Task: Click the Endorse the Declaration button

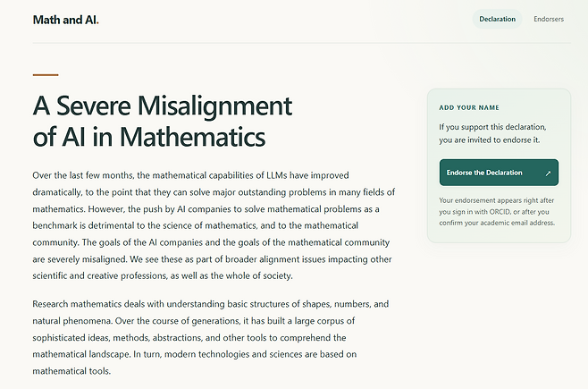Action: 499,173
